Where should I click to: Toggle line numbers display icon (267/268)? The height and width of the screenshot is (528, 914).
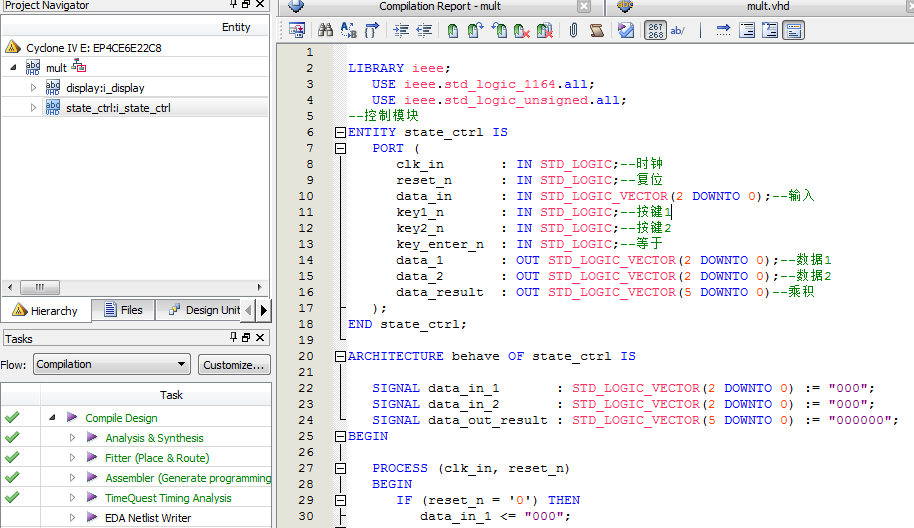[655, 31]
